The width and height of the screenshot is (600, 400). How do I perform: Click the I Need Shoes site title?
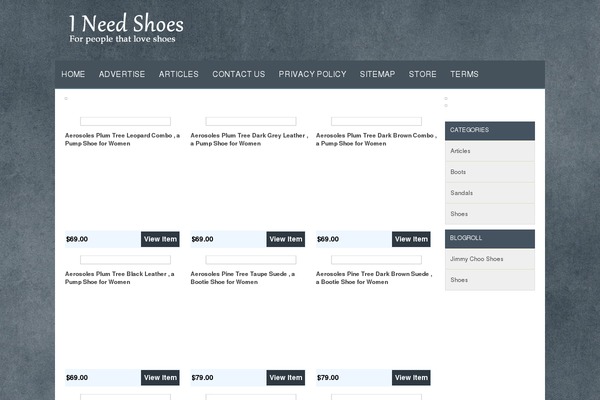pos(126,23)
